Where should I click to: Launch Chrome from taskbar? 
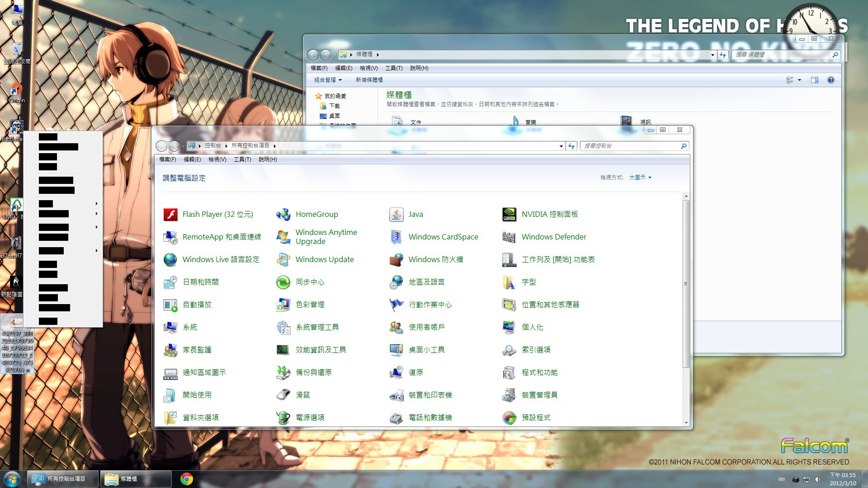[x=186, y=479]
